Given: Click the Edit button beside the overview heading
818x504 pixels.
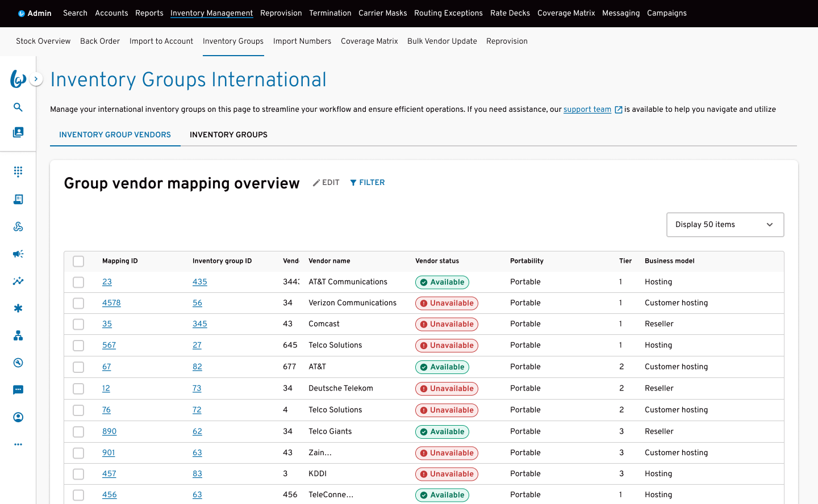Looking at the screenshot, I should click(326, 183).
